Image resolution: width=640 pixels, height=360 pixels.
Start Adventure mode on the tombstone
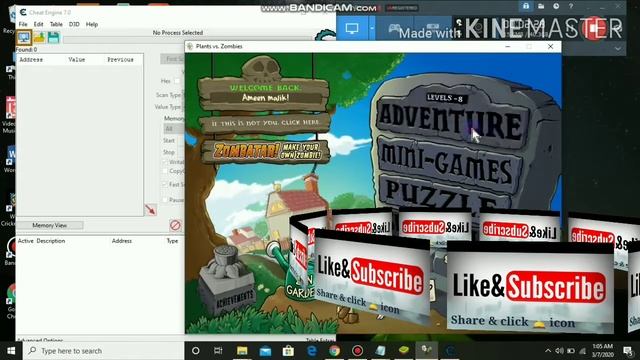tap(451, 121)
